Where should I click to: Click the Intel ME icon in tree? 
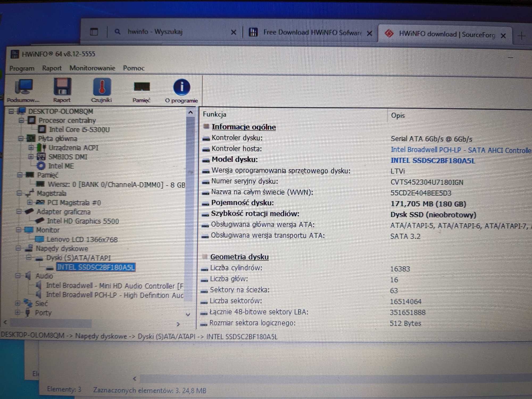click(41, 166)
